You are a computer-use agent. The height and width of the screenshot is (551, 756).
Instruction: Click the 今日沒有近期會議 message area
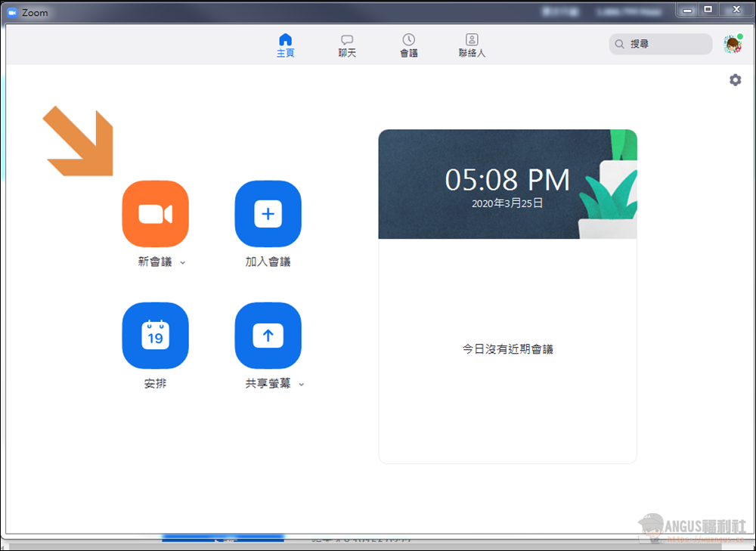pyautogui.click(x=507, y=350)
